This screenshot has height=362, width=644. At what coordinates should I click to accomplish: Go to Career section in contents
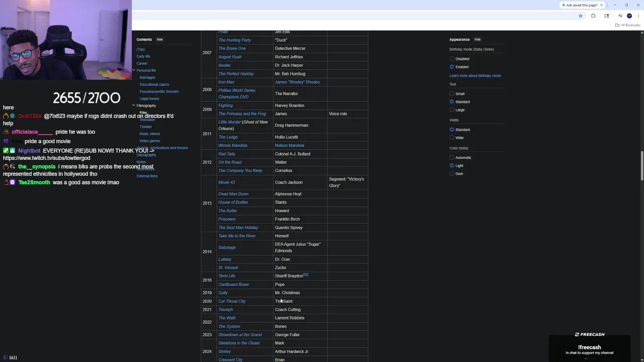(142, 63)
